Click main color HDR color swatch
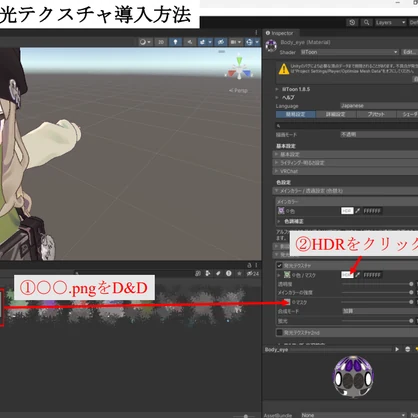The height and width of the screenshot is (418, 418). pos(347,211)
